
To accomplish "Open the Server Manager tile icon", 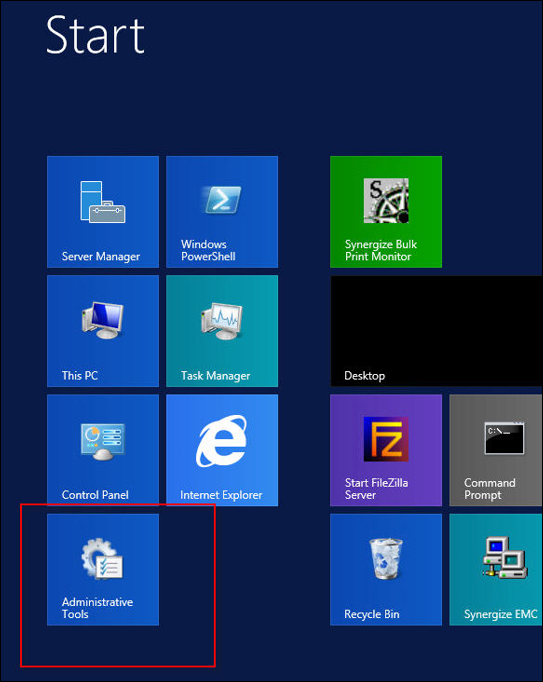I will 103,202.
